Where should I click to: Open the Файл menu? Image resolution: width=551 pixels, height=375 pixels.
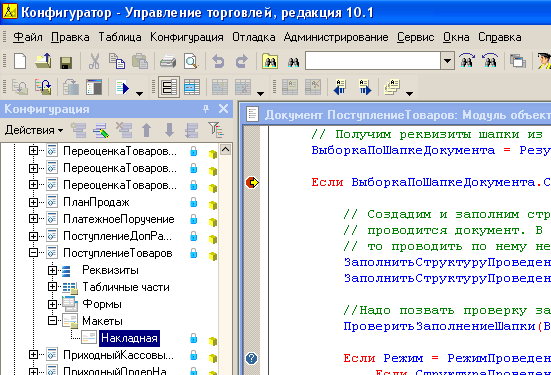click(28, 37)
